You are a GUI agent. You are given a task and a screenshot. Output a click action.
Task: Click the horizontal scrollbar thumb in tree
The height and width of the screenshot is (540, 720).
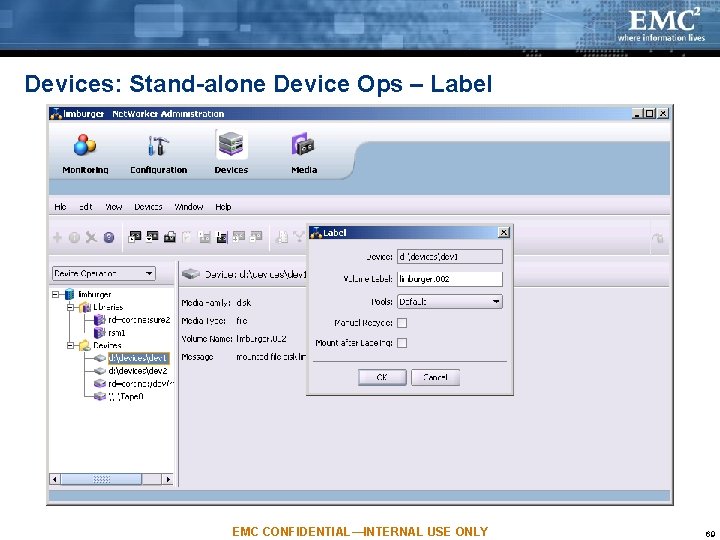(101, 479)
